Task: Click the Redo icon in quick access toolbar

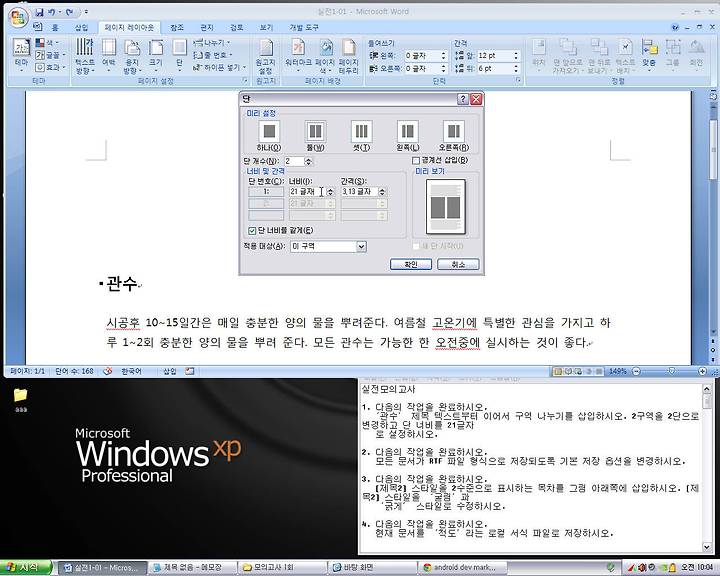Action: [69, 12]
